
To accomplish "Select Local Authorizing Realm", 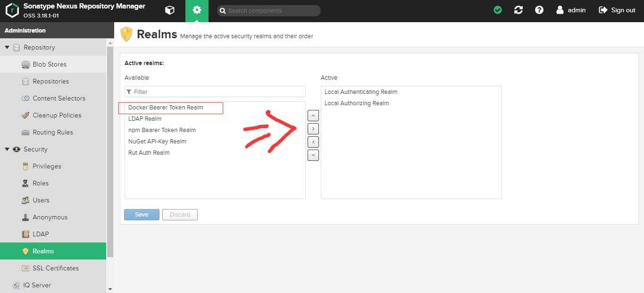I will pos(411,103).
